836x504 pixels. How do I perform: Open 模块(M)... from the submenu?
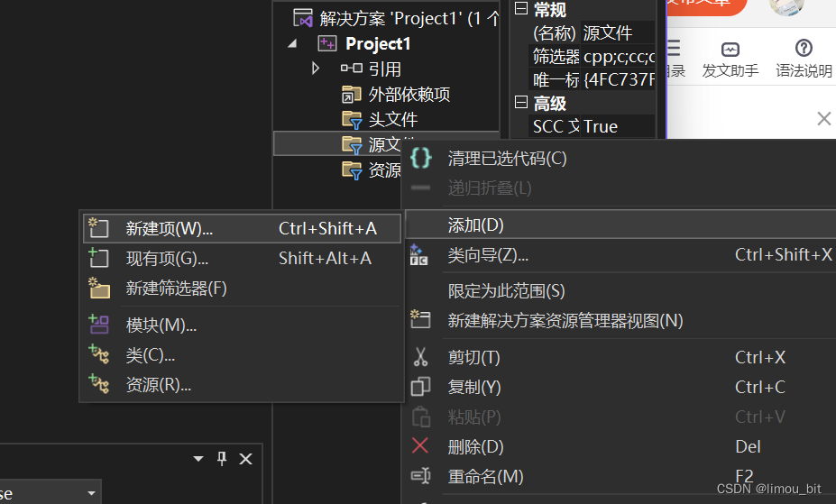242,325
